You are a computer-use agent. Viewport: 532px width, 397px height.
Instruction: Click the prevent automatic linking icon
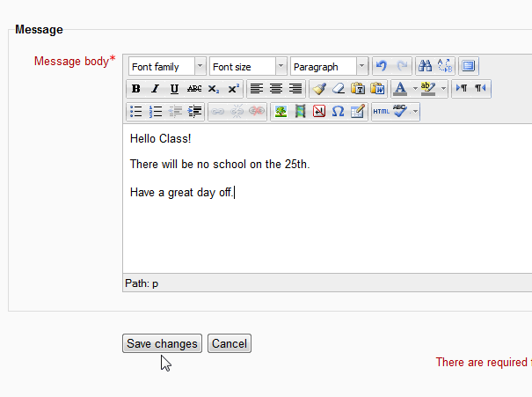(257, 112)
